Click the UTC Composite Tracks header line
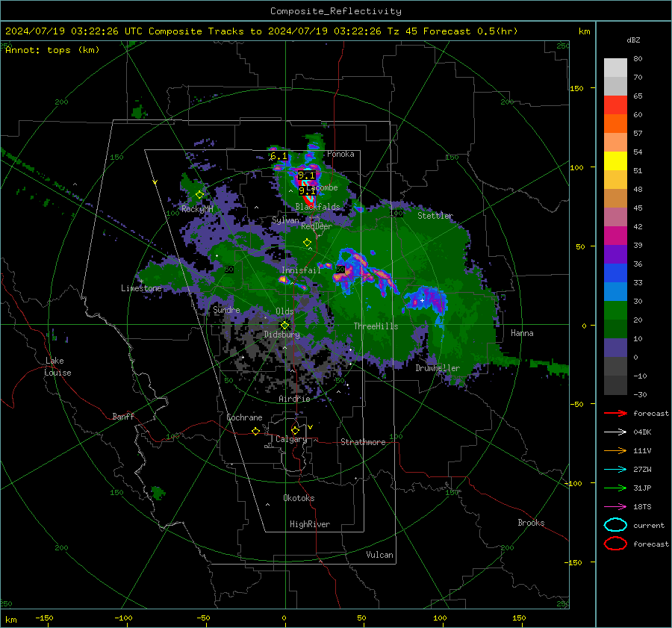This screenshot has width=672, height=628. pyautogui.click(x=261, y=31)
